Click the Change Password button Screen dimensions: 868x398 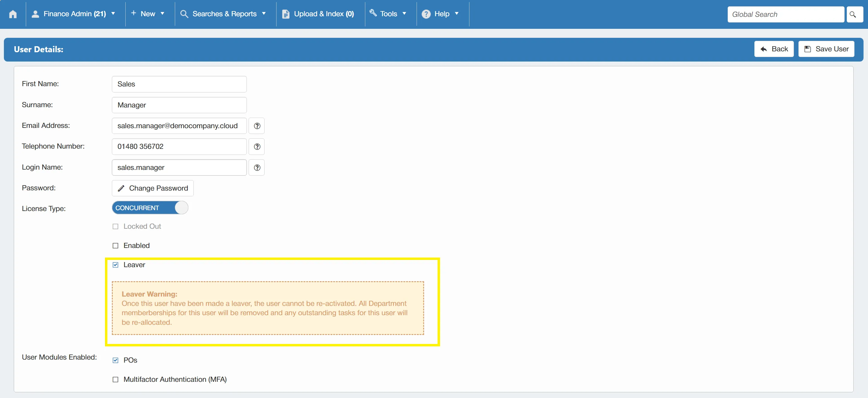[153, 188]
